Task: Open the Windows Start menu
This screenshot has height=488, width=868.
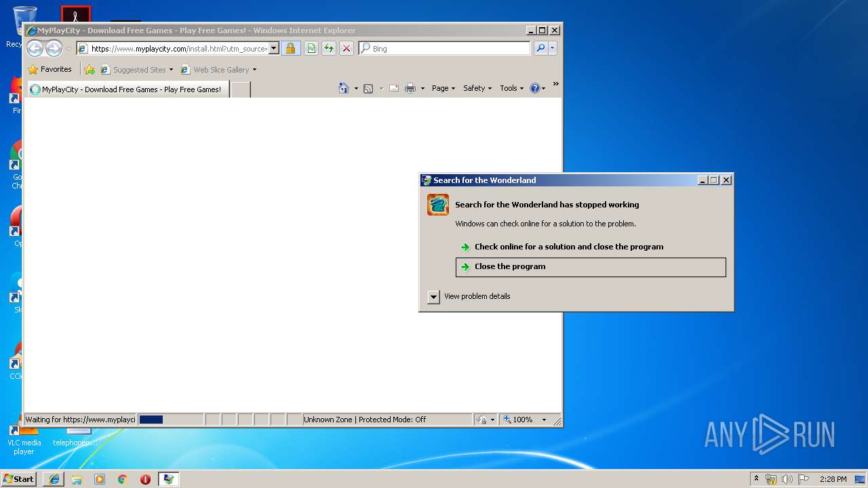Action: [19, 479]
